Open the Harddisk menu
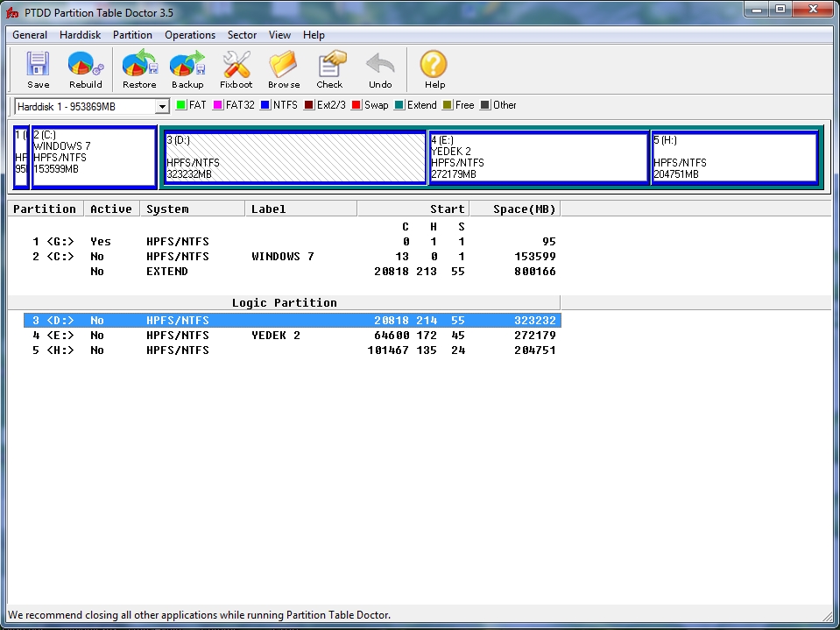The image size is (840, 630). 80,35
